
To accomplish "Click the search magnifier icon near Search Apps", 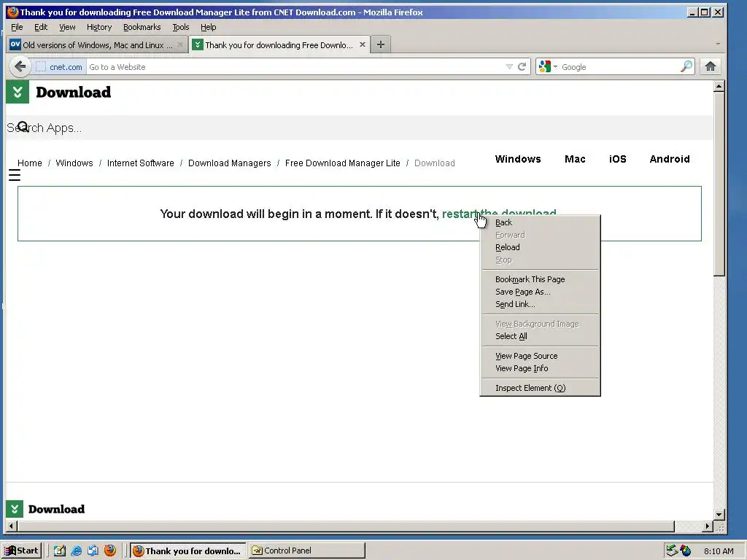I will click(23, 127).
